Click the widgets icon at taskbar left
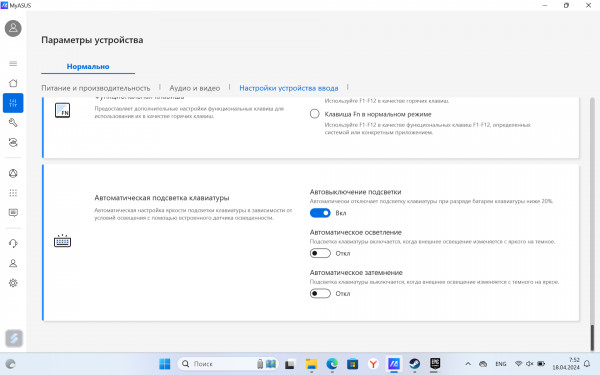 (11, 364)
